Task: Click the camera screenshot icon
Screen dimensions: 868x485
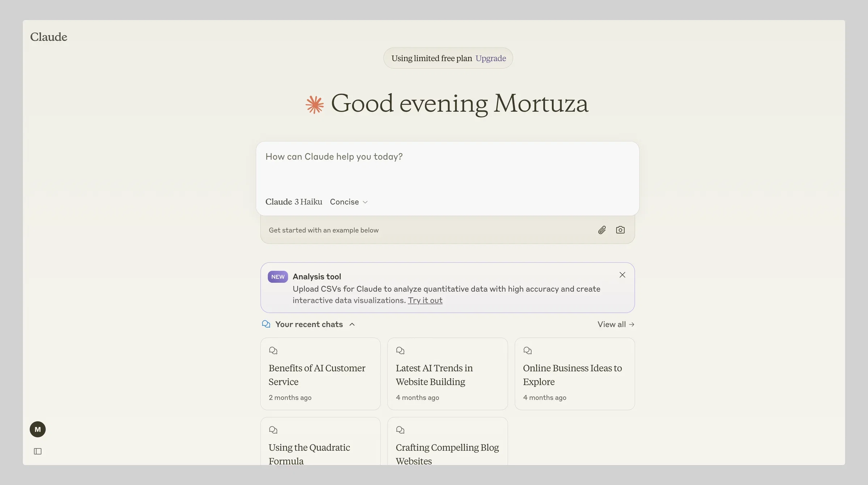Action: pos(620,230)
